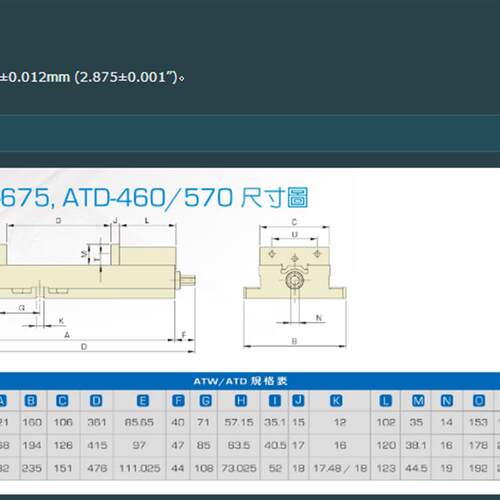
Task: Click cell value 47 in column F
Action: (178, 445)
